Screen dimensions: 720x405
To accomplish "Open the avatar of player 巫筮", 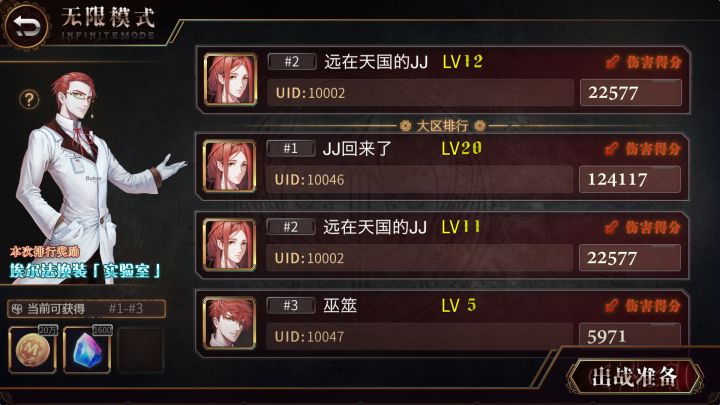I will click(229, 323).
